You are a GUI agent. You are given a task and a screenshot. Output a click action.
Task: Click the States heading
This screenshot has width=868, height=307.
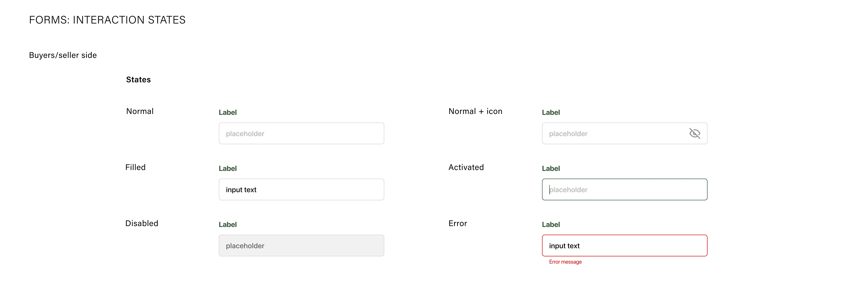[x=138, y=80]
